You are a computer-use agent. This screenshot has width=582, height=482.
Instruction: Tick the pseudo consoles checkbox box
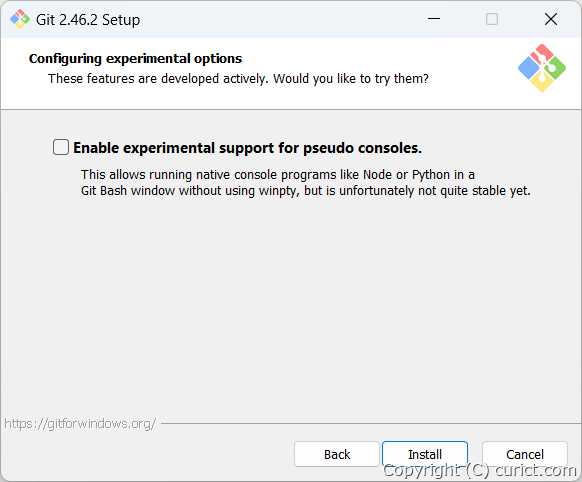pyautogui.click(x=61, y=147)
